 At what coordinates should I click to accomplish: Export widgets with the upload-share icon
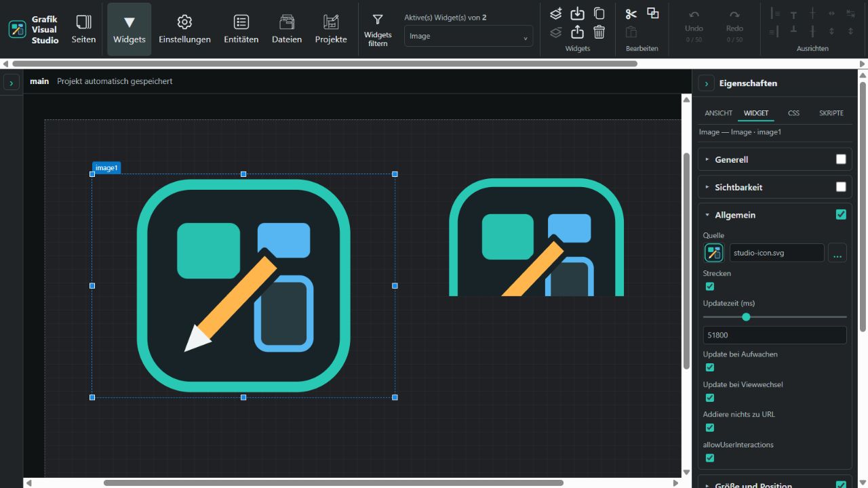click(x=577, y=32)
